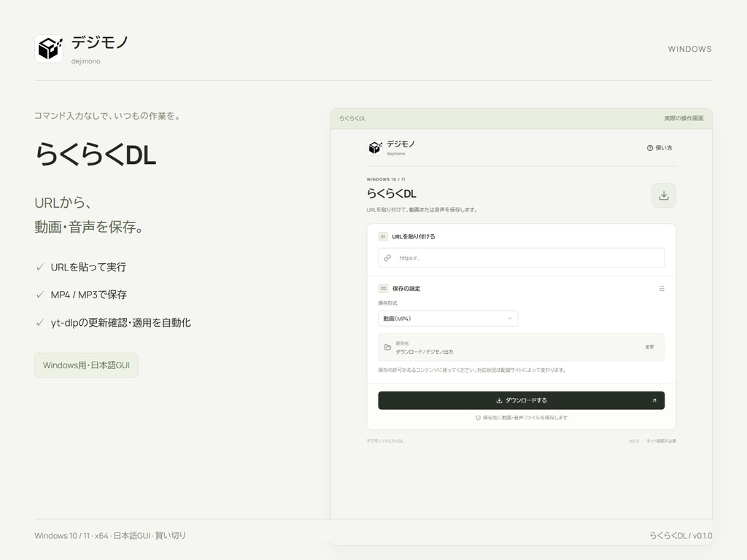Click the large らくらくDL heading on the left

[x=96, y=155]
